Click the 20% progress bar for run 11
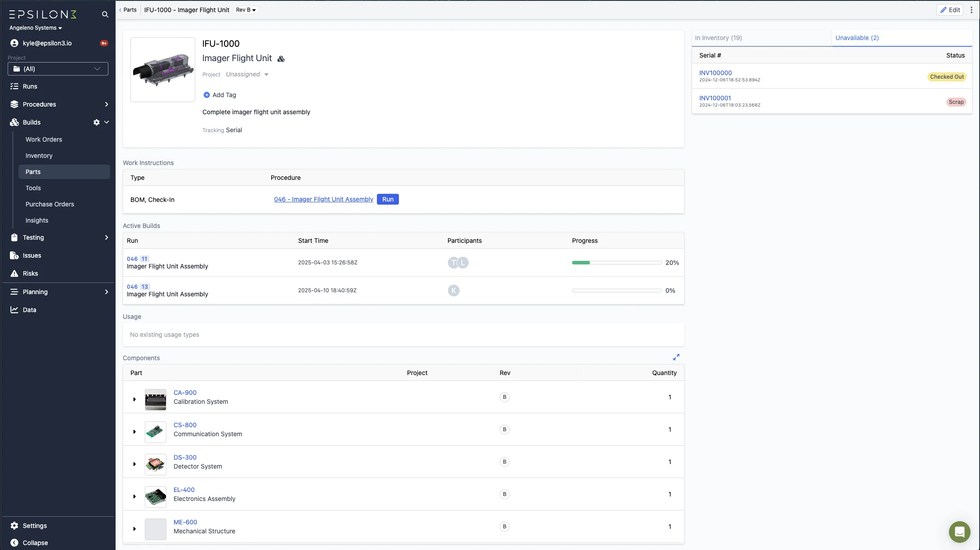Viewport: 980px width, 550px height. click(616, 263)
